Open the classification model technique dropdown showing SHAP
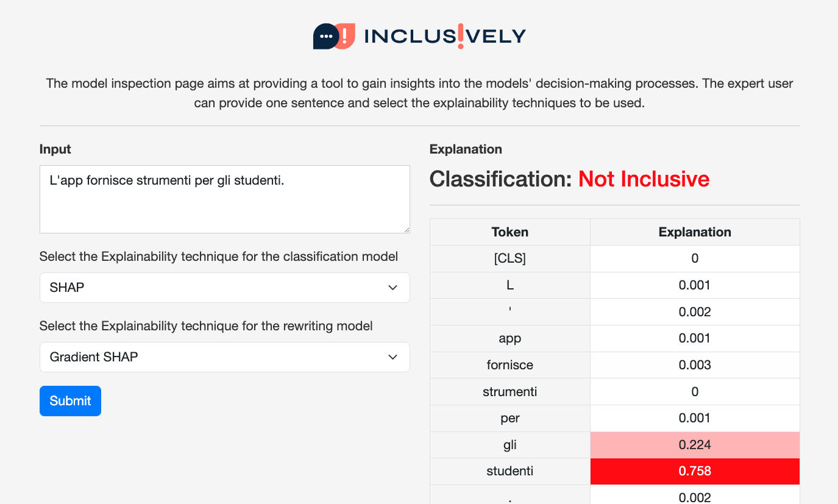The width and height of the screenshot is (838, 504). point(225,288)
